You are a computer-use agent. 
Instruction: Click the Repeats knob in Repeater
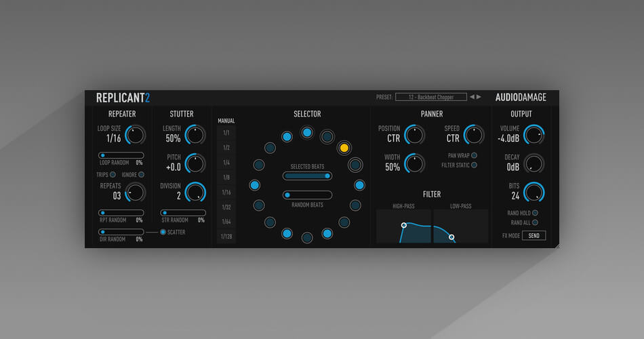click(135, 193)
